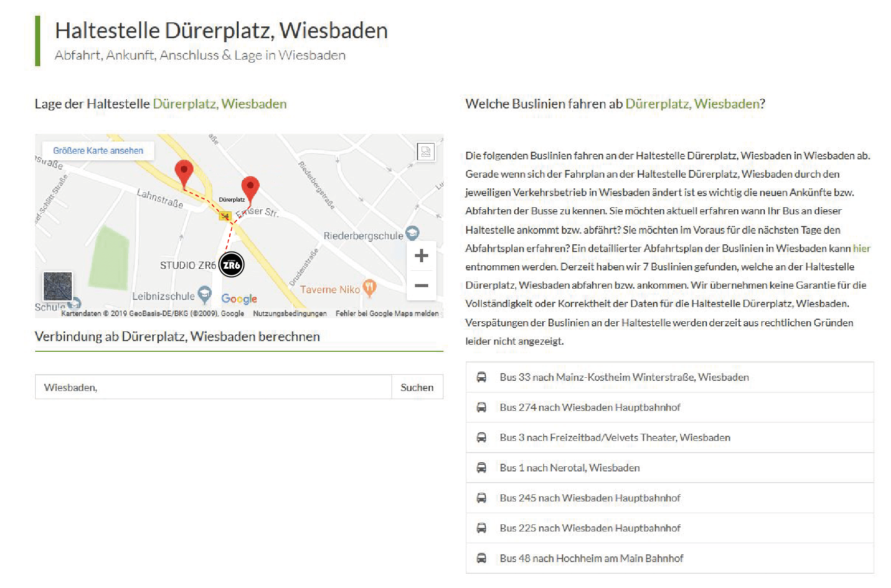Open 'Größere Karte ansehen' link
Image resolution: width=891 pixels, height=588 pixels.
point(98,151)
